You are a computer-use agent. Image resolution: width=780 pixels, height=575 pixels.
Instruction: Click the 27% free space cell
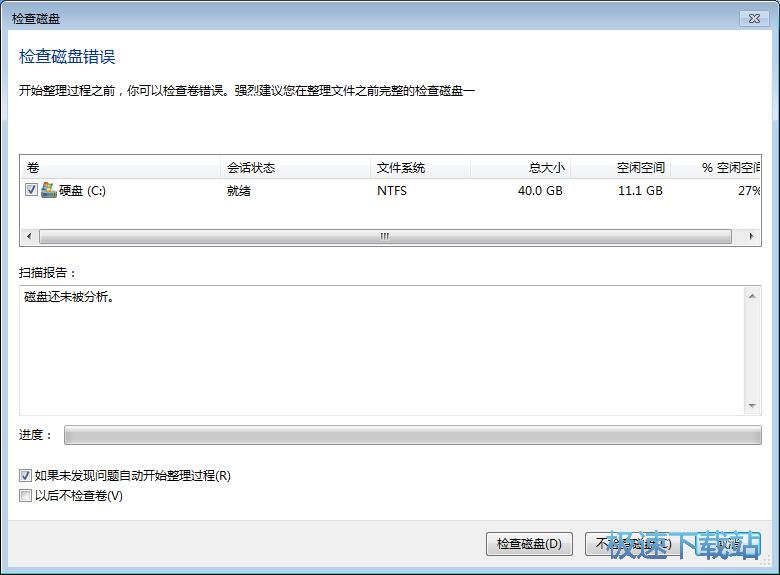click(x=749, y=191)
